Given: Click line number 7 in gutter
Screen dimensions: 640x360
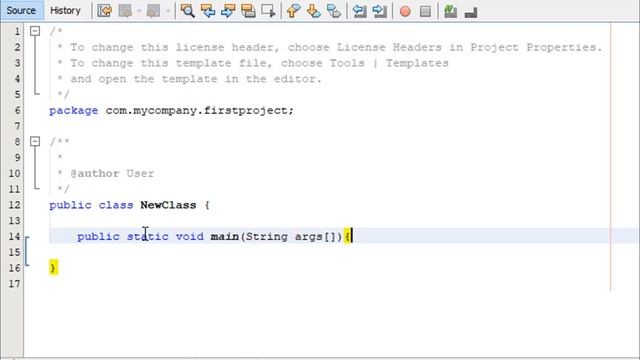Looking at the screenshot, I should point(17,126).
